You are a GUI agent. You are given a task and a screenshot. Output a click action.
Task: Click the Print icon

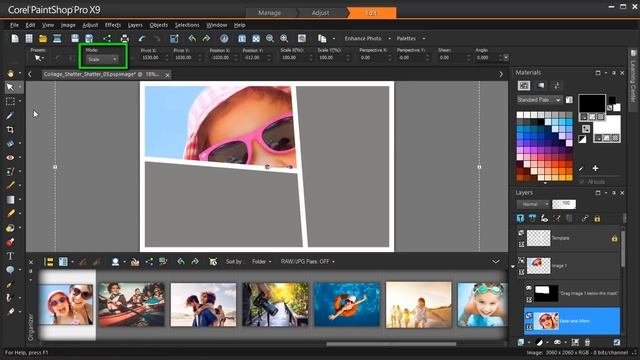pyautogui.click(x=124, y=38)
